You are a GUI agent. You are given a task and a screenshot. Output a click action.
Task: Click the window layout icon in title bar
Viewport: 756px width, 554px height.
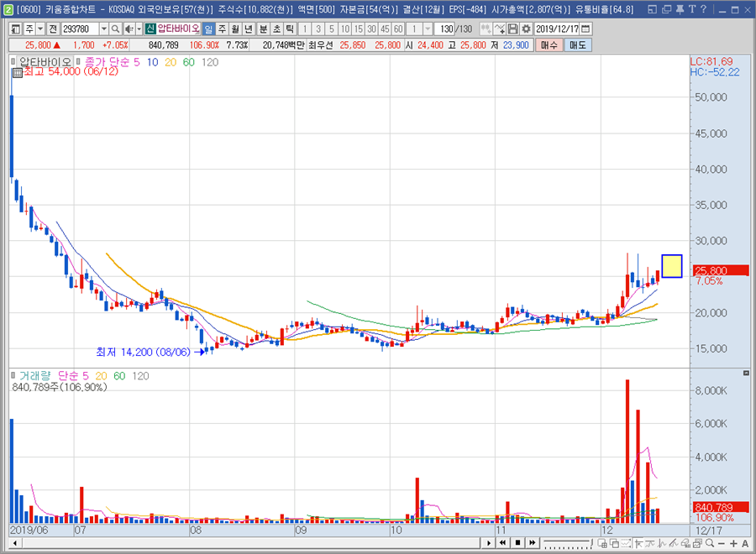653,9
